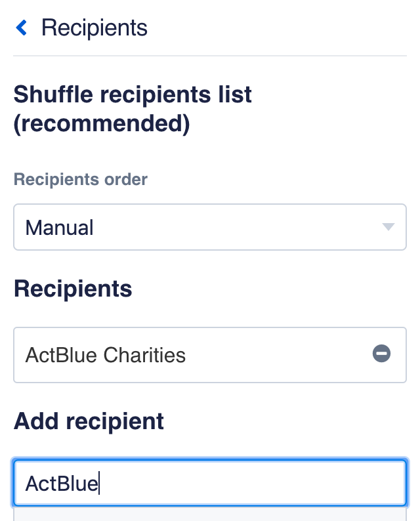Click the 'Add recipient' section label

(89, 421)
